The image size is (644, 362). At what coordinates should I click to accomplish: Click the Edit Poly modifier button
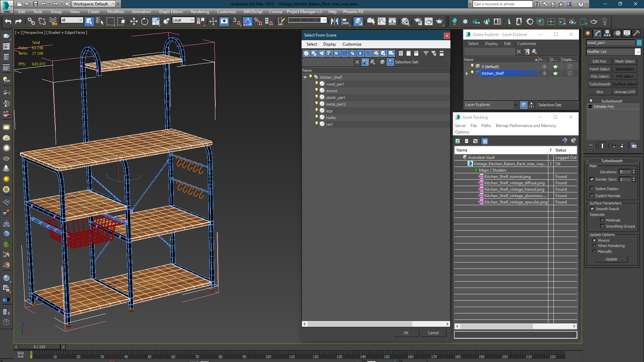tap(599, 61)
